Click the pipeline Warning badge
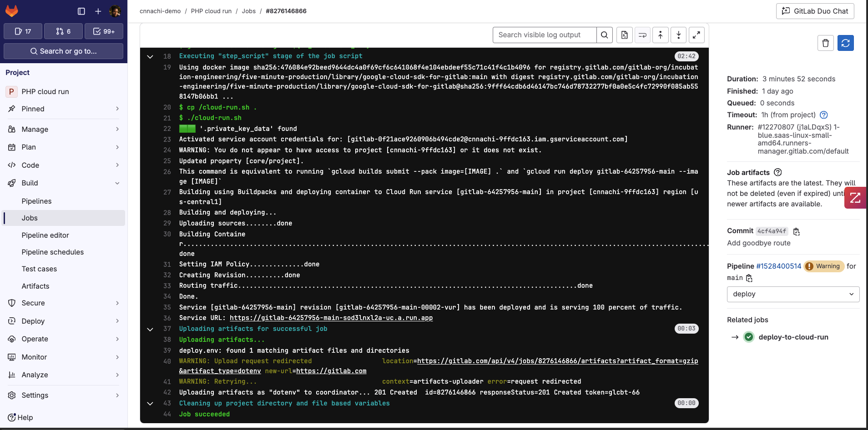Viewport: 868px width, 430px height. point(824,266)
